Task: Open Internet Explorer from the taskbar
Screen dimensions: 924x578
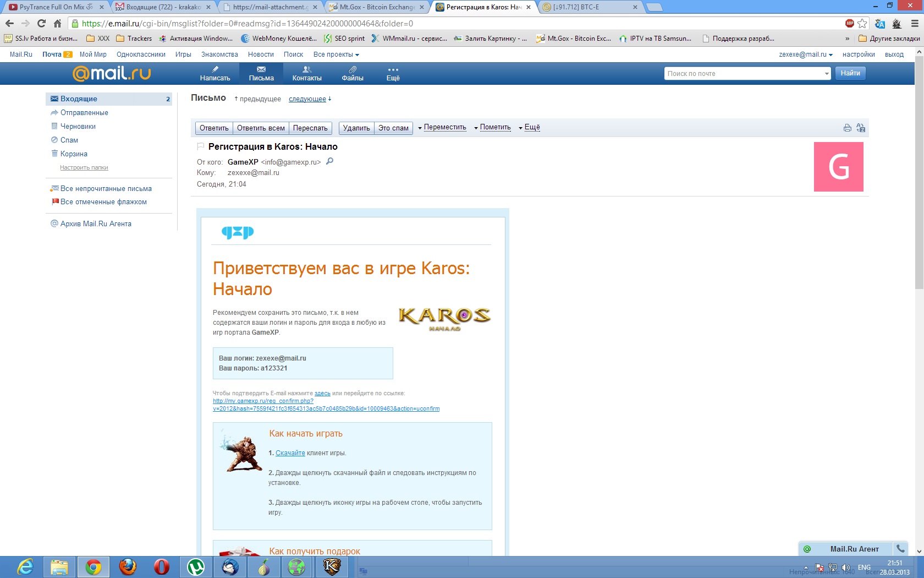Action: [x=25, y=566]
